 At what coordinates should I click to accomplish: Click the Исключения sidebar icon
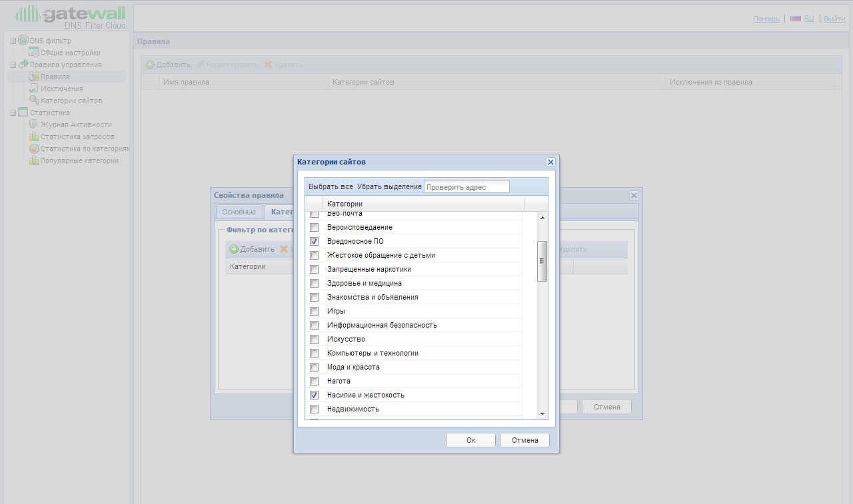coord(34,89)
